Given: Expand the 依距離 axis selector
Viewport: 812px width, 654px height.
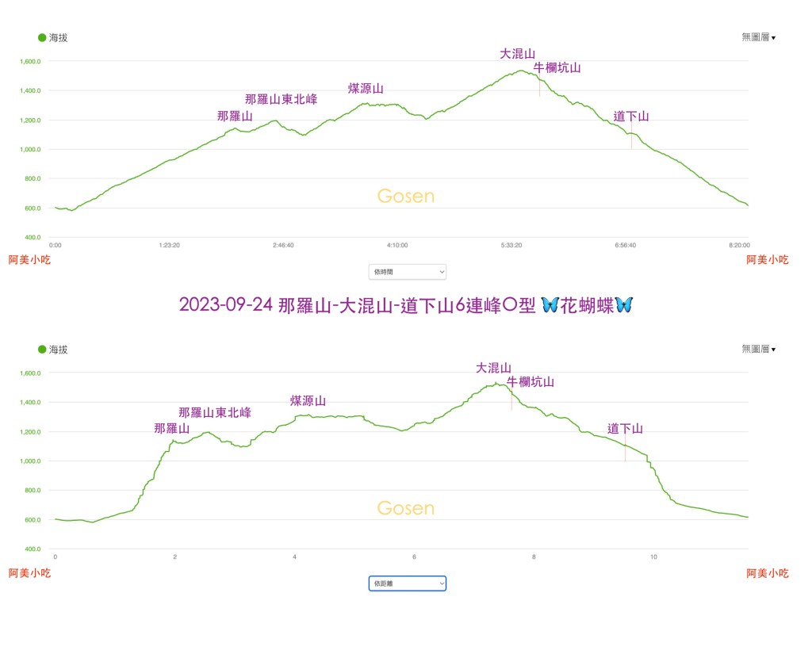Looking at the screenshot, I should coord(408,583).
